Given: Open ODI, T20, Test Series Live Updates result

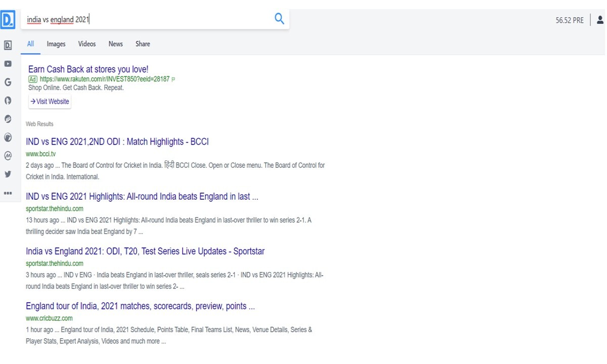Looking at the screenshot, I should pos(145,251).
